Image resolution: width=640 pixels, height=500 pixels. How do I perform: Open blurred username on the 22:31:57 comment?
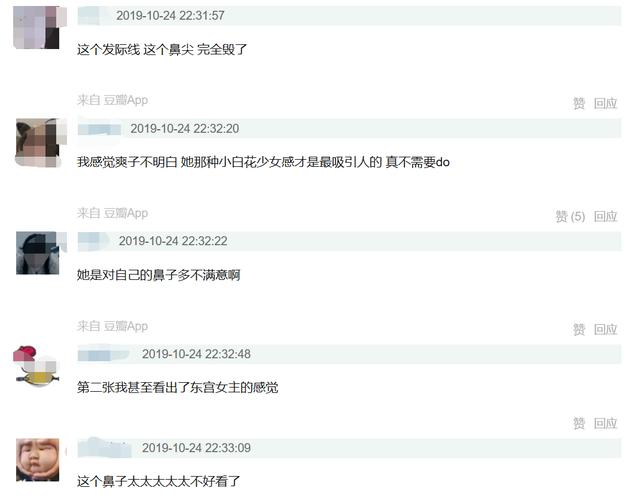coord(95,16)
